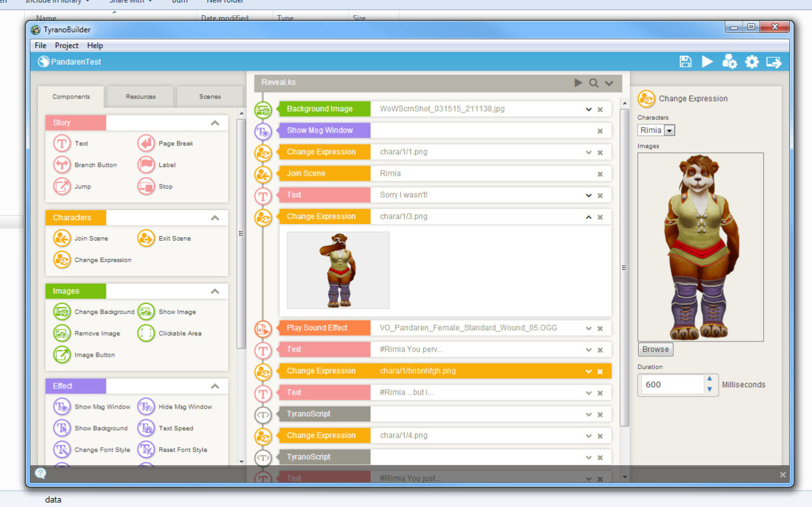Click Rimia preview image in properties panel

(700, 247)
